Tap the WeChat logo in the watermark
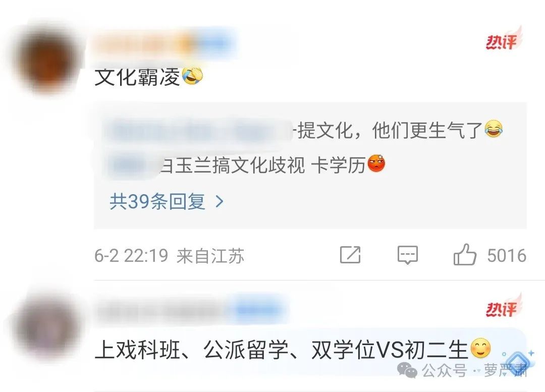This screenshot has height=392, width=545. pos(407,370)
